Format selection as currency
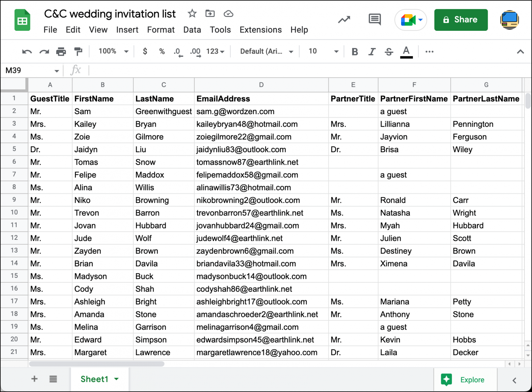The width and height of the screenshot is (532, 392). pyautogui.click(x=145, y=51)
